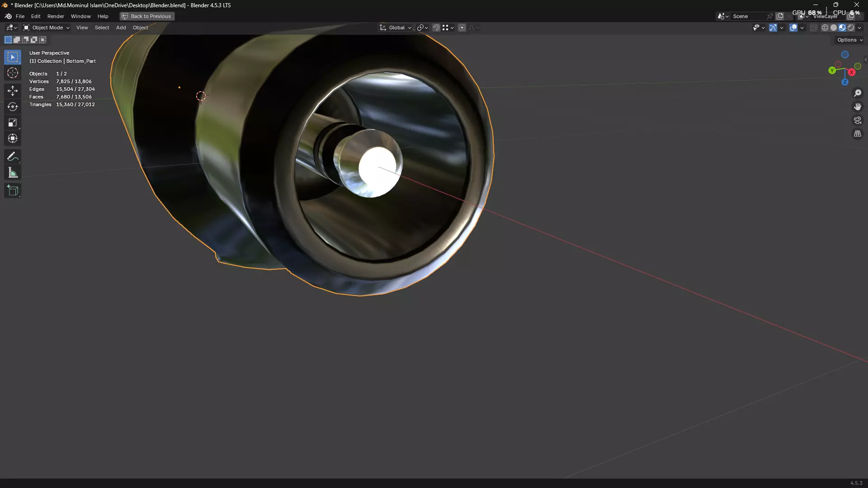Open the Render menu
Image resolution: width=868 pixels, height=488 pixels.
tap(56, 16)
